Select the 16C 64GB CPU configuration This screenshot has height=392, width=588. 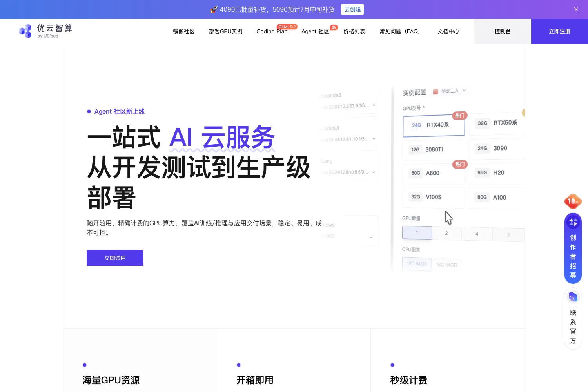(x=417, y=264)
